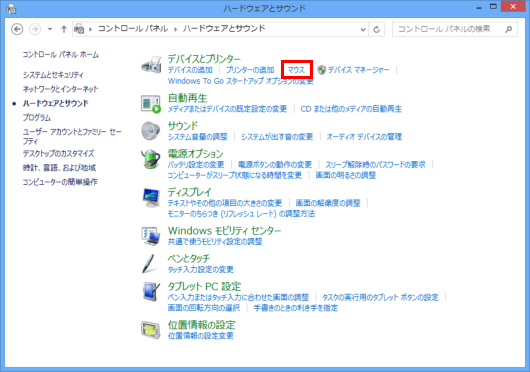
Task: Click the control panel icon in address bar
Action: tap(79, 29)
